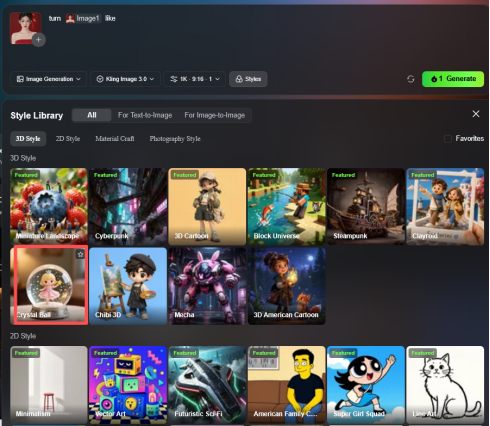Viewport: 490px width, 426px height.
Task: Pick the Clayroid style card
Action: click(x=445, y=206)
